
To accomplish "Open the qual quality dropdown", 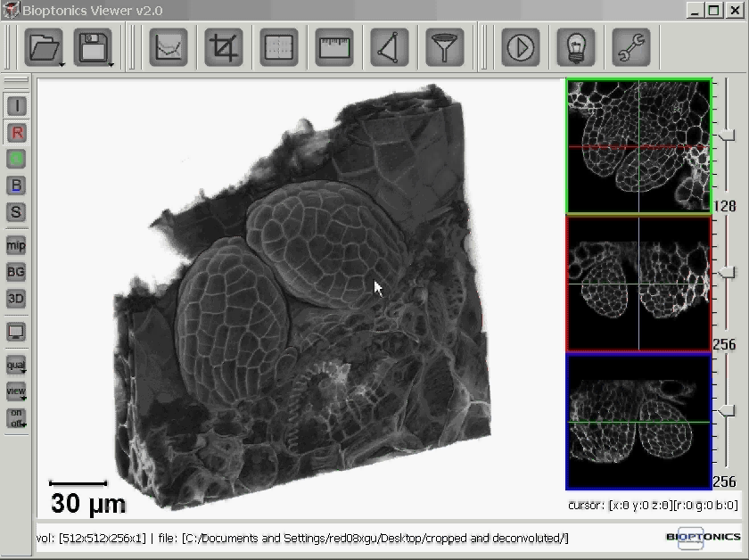I will [16, 366].
